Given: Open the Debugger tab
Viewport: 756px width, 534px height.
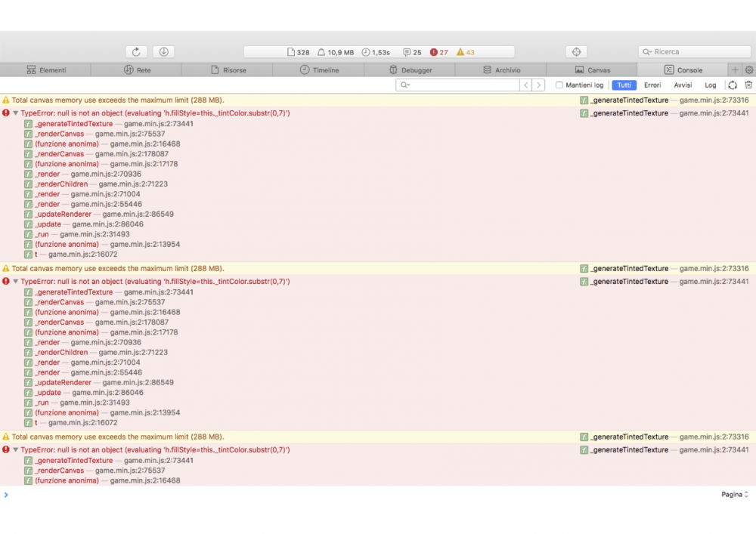Looking at the screenshot, I should 411,70.
